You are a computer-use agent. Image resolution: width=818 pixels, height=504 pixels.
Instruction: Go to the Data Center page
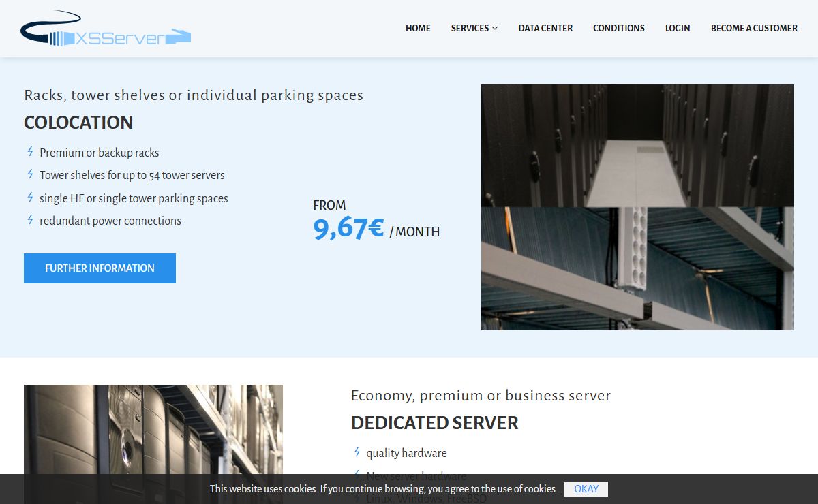click(x=545, y=28)
